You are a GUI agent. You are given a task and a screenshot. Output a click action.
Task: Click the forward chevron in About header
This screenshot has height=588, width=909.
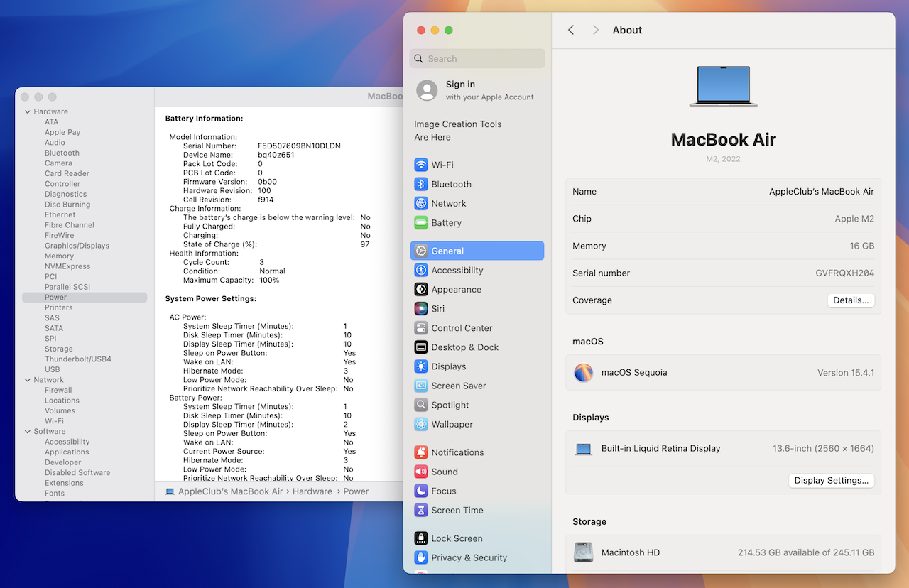[595, 30]
